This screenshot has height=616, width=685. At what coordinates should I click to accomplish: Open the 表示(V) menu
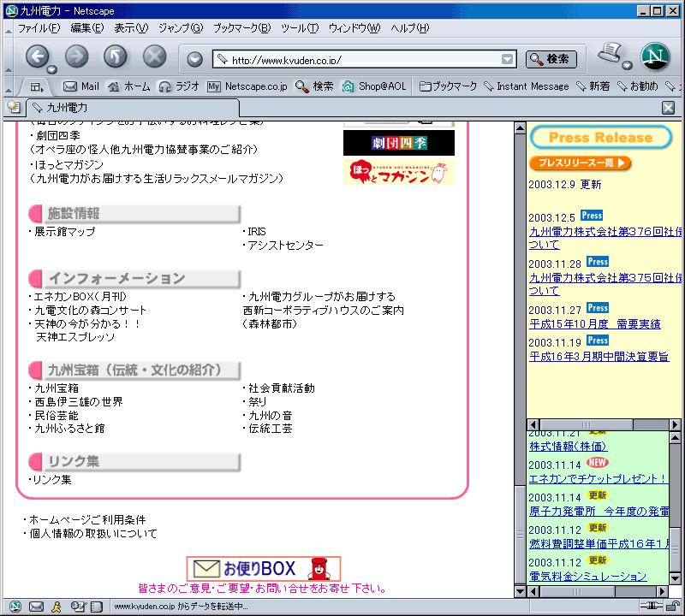131,28
